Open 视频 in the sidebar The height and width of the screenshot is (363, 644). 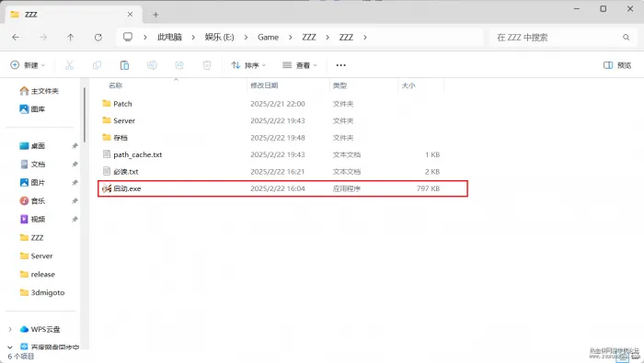point(32,219)
